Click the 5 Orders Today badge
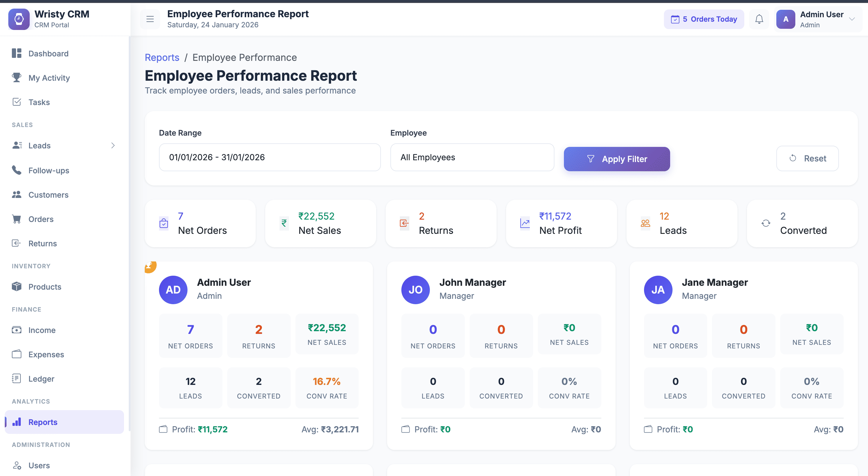This screenshot has height=476, width=868. [x=704, y=19]
